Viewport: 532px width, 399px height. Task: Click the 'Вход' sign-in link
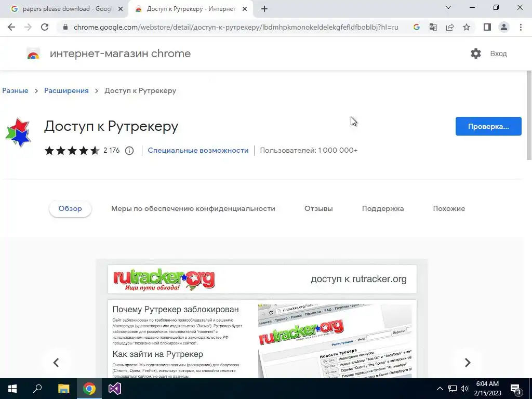point(498,54)
